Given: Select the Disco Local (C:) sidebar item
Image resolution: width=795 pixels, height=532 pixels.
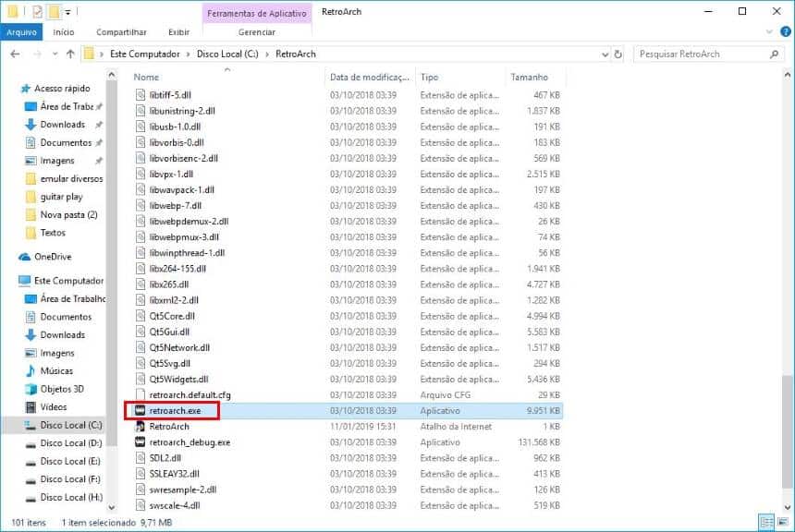Looking at the screenshot, I should coord(55,425).
